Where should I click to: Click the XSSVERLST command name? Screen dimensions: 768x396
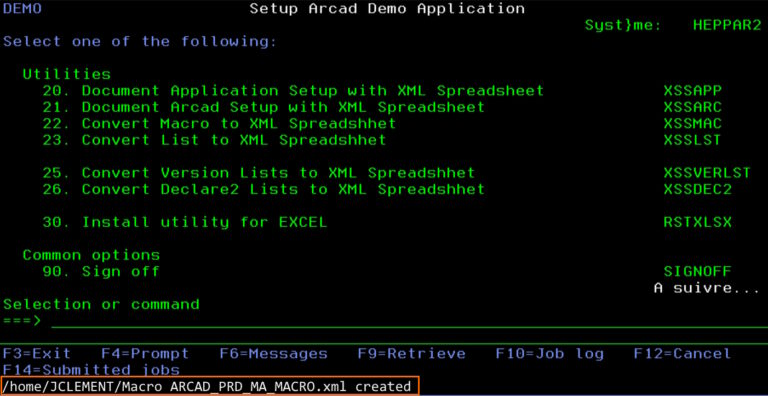pos(707,173)
